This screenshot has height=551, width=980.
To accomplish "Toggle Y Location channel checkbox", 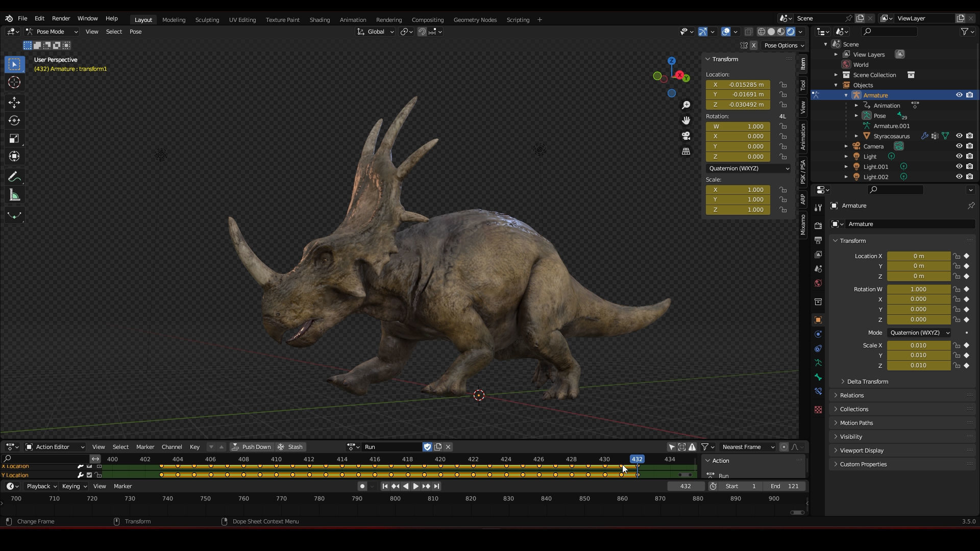I will click(x=89, y=475).
